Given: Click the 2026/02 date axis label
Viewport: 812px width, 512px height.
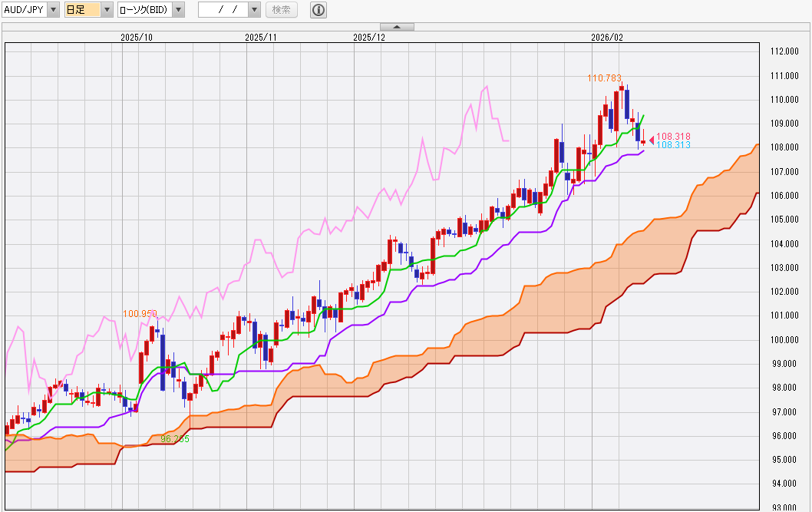Looking at the screenshot, I should click(607, 37).
